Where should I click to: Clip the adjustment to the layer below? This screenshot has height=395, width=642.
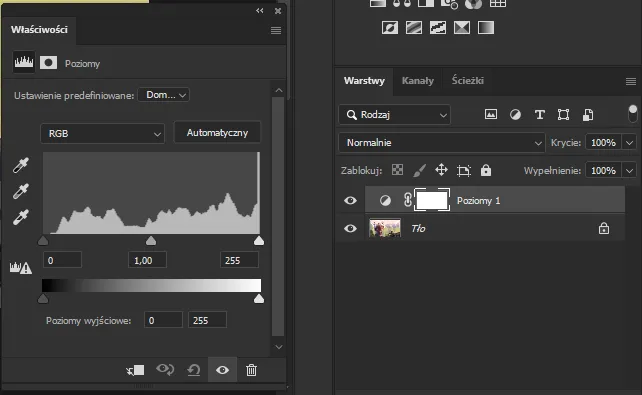[x=135, y=370]
